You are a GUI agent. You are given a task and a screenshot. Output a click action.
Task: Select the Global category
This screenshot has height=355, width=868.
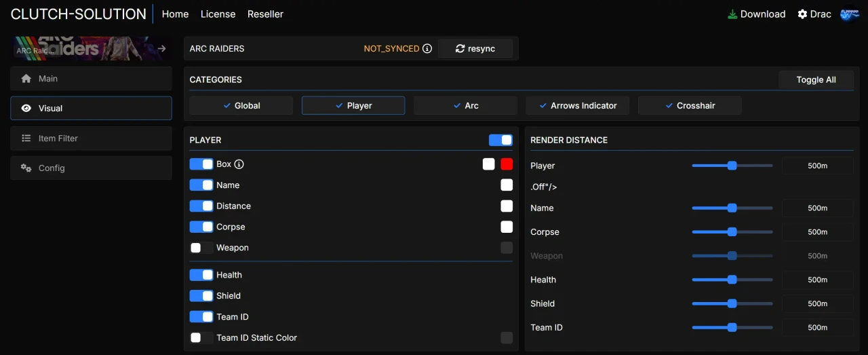(241, 106)
